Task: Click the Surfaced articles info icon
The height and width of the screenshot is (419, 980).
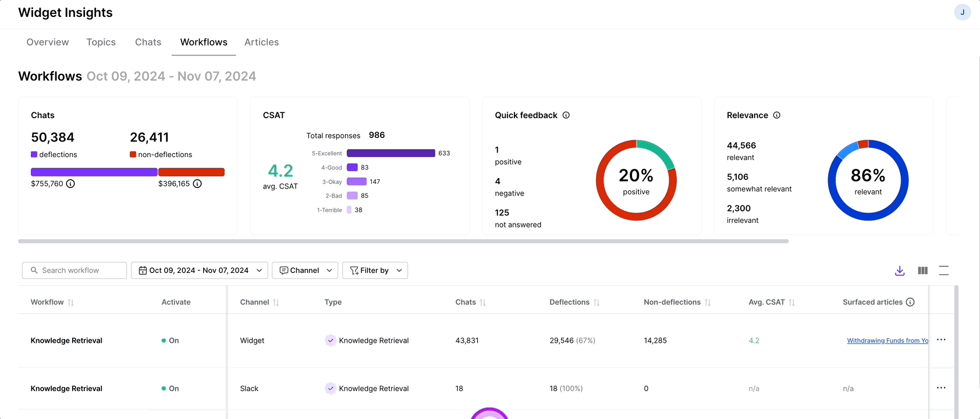Action: pyautogui.click(x=910, y=302)
